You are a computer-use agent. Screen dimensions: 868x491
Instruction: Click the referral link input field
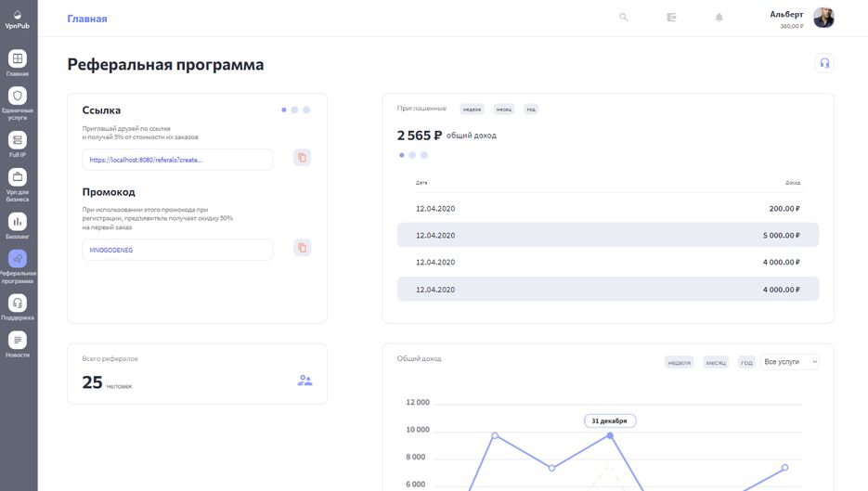(177, 160)
